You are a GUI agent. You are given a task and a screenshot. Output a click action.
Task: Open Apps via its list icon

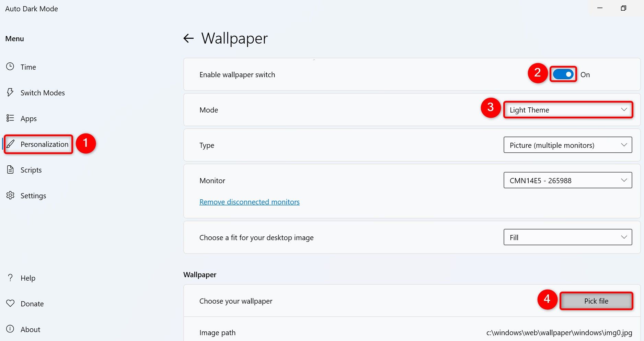tap(10, 118)
